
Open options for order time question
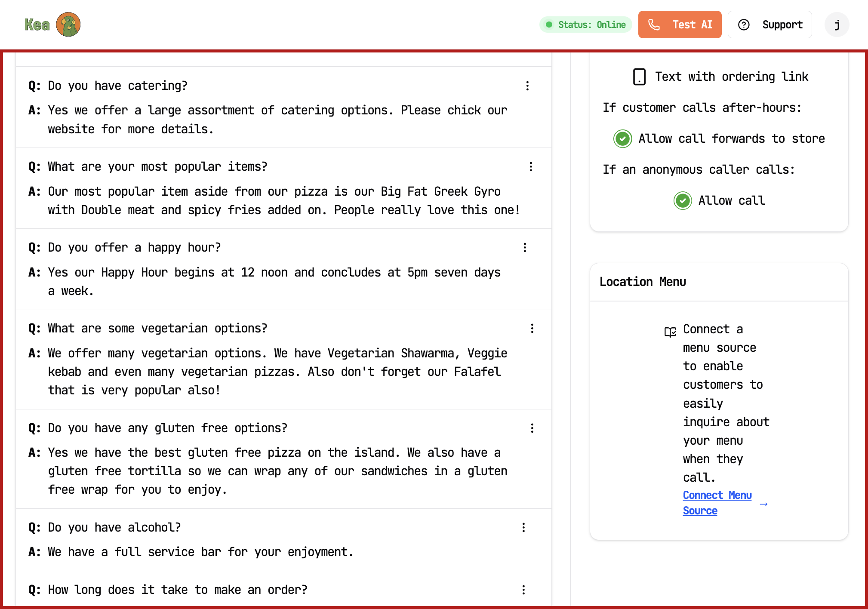[x=523, y=590]
